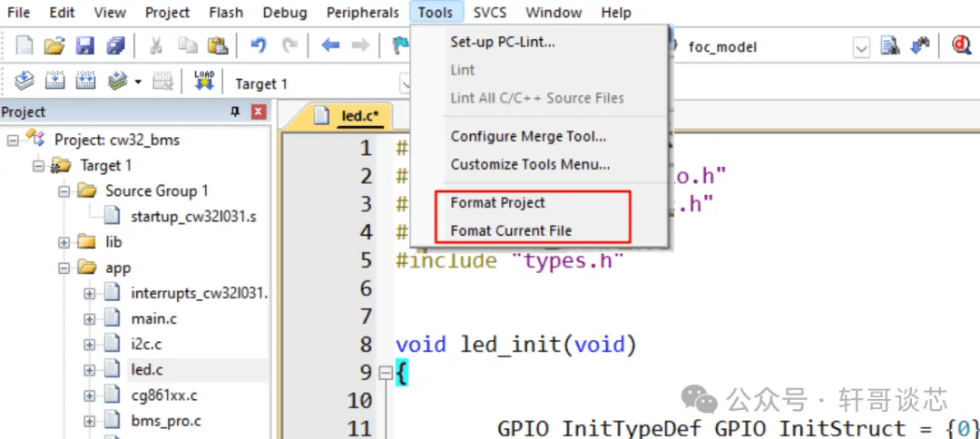Open the foc_model search dropdown

[x=860, y=47]
